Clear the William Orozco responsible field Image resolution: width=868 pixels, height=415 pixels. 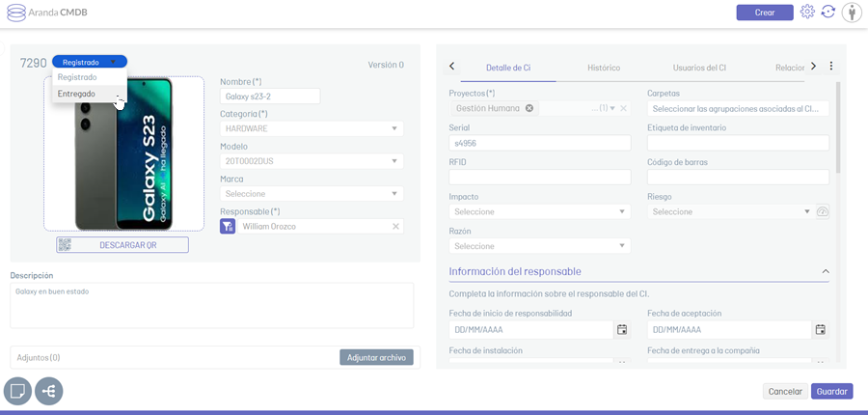pos(395,226)
